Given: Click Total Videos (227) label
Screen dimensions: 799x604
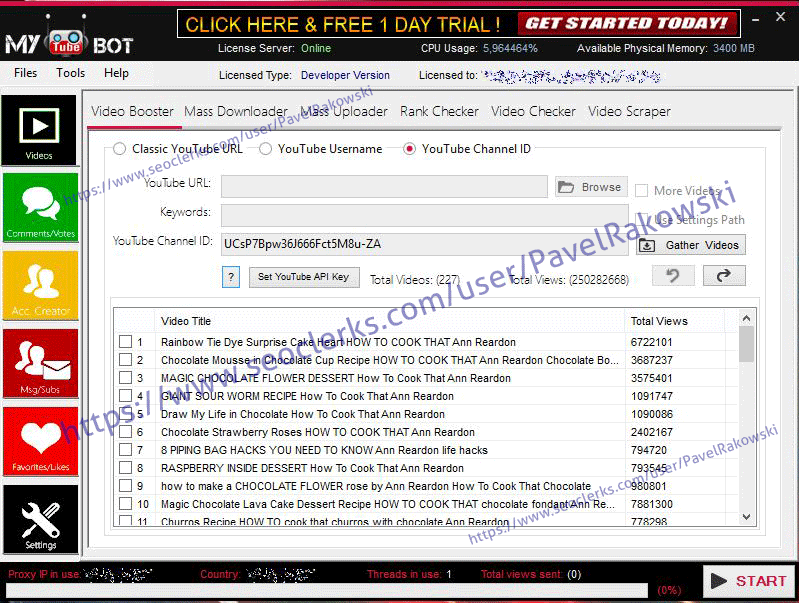Looking at the screenshot, I should (x=415, y=280).
